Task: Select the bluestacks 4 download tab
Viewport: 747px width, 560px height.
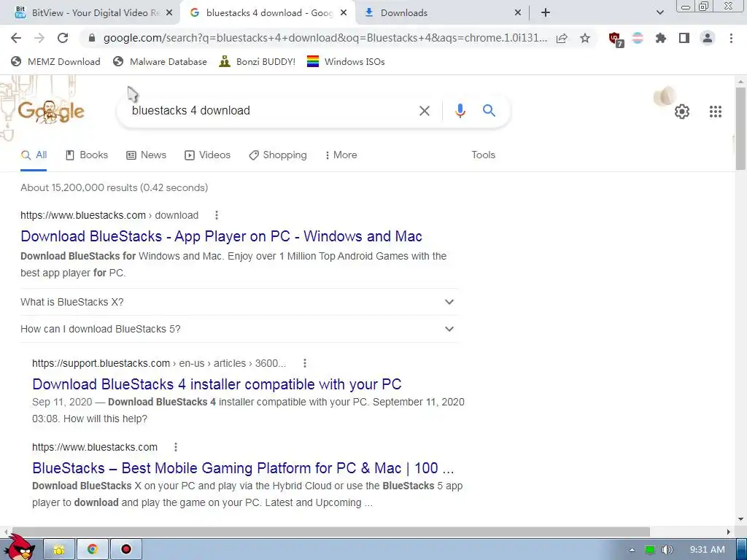Action: click(x=268, y=13)
